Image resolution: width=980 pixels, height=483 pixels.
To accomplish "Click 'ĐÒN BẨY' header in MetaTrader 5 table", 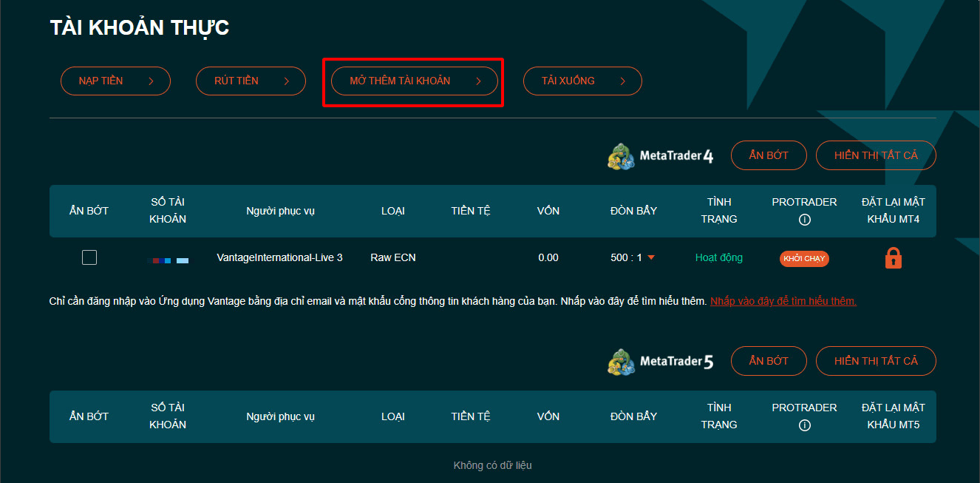I will [x=633, y=416].
